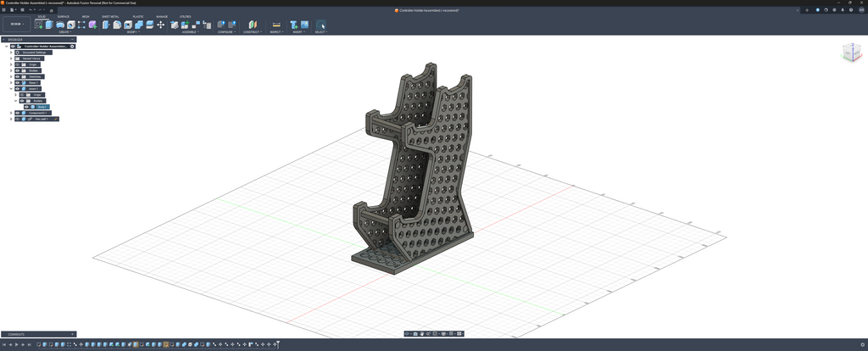The width and height of the screenshot is (868, 351).
Task: Toggle visibility of Base:1 component
Action: click(17, 82)
